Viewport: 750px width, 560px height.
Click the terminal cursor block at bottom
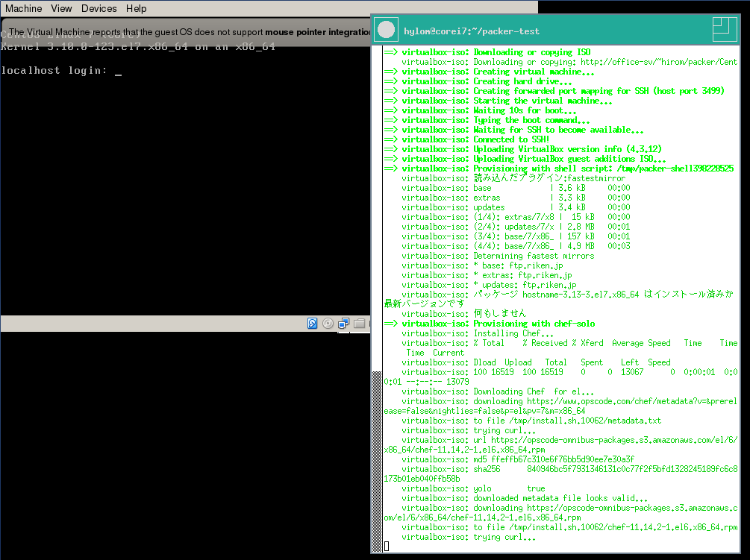coord(387,546)
